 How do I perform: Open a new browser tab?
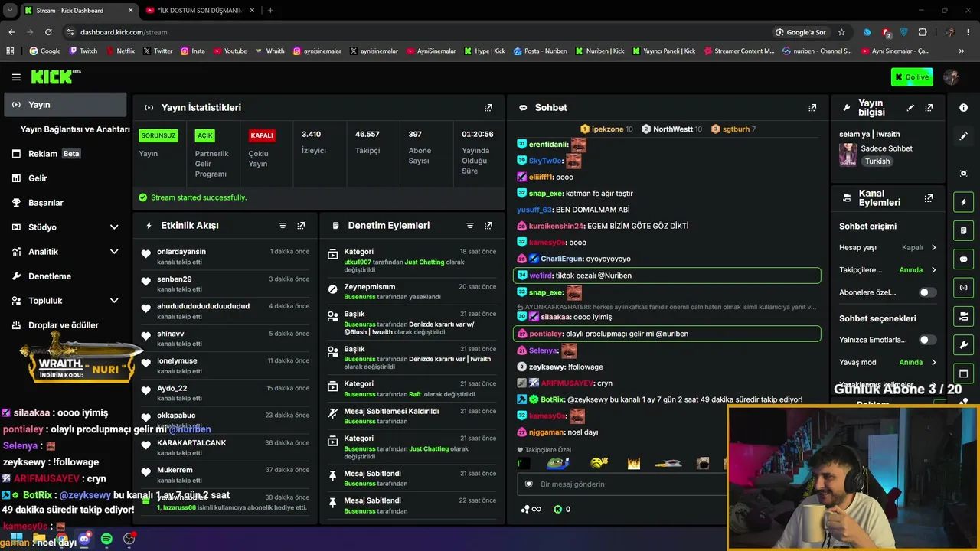[270, 10]
